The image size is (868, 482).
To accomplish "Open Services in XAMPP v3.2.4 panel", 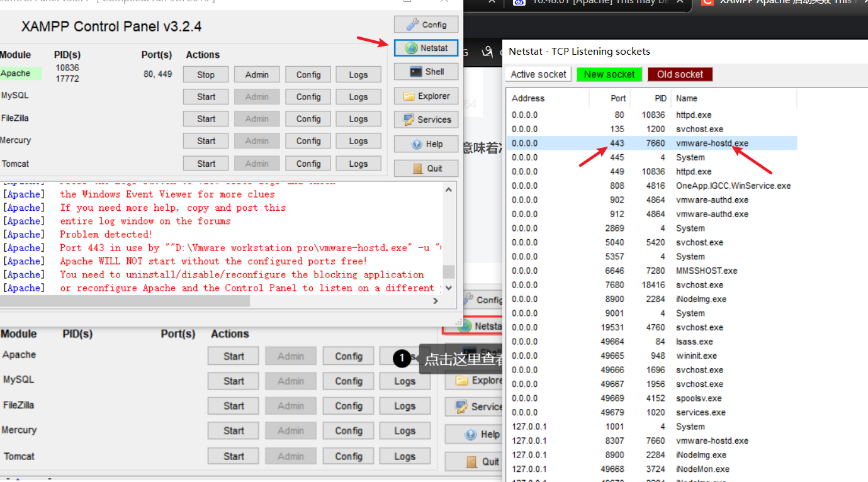I will click(x=426, y=120).
